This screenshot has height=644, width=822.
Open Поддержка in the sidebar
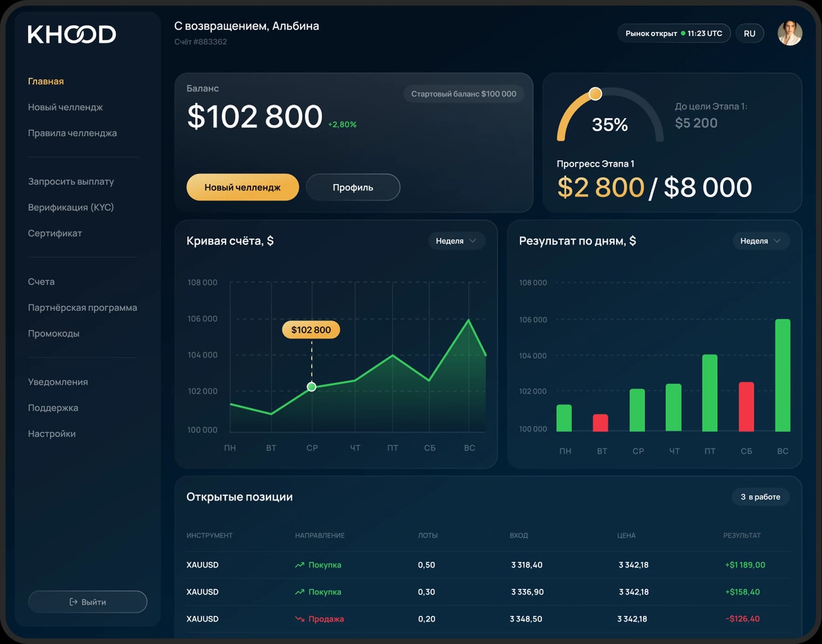tap(53, 408)
